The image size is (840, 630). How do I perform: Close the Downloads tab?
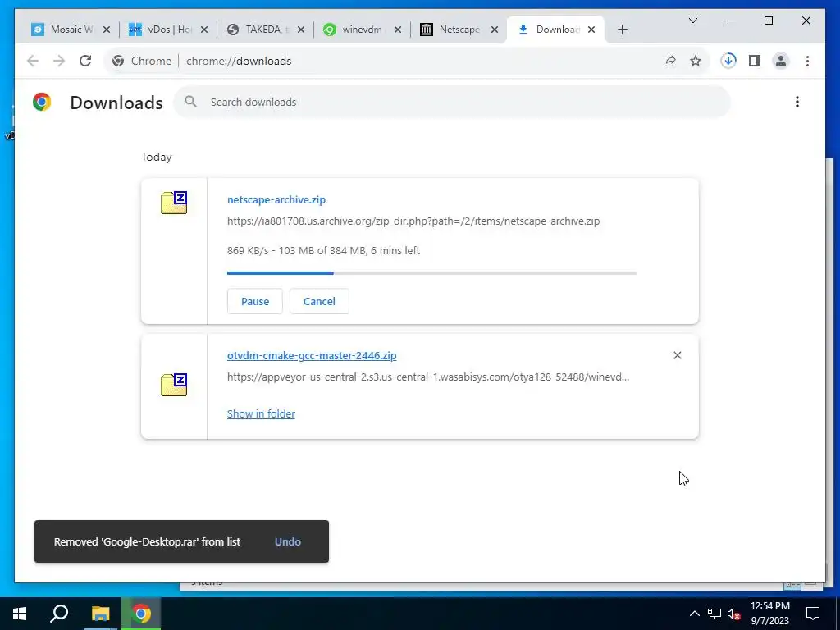(591, 30)
